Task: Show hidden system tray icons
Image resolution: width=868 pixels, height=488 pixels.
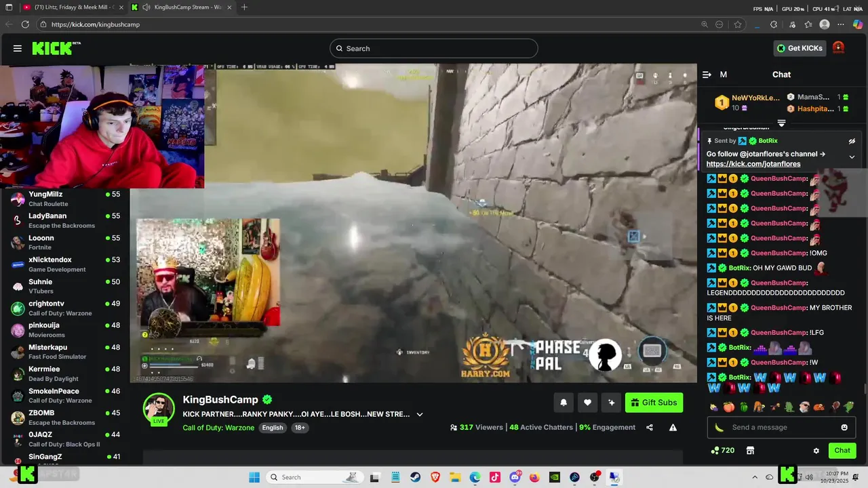Action: pos(755,477)
